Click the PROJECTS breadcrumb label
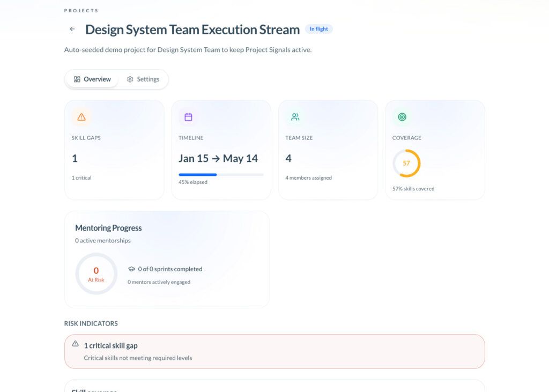The width and height of the screenshot is (549, 392). 81,10
